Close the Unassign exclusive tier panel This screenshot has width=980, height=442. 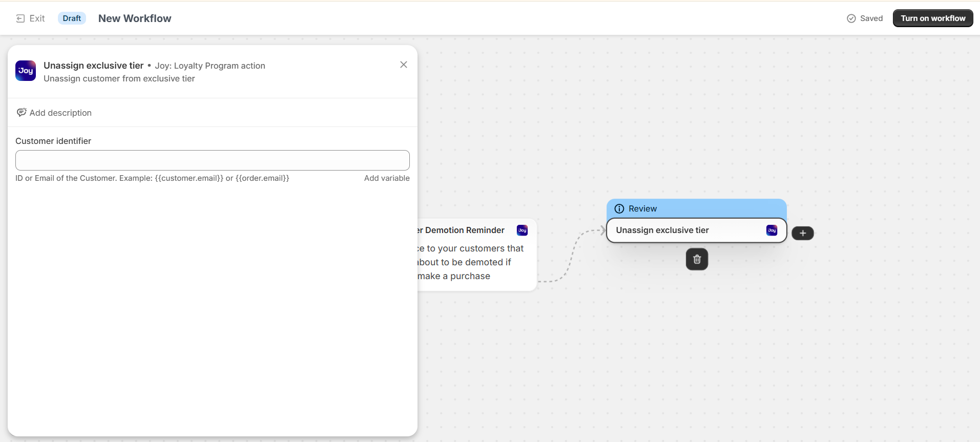click(x=404, y=65)
